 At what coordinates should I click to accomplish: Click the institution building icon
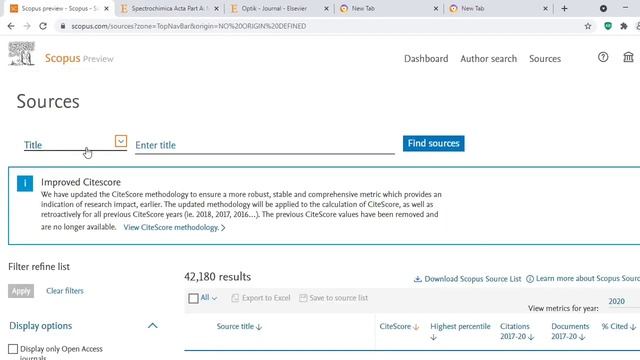point(628,57)
